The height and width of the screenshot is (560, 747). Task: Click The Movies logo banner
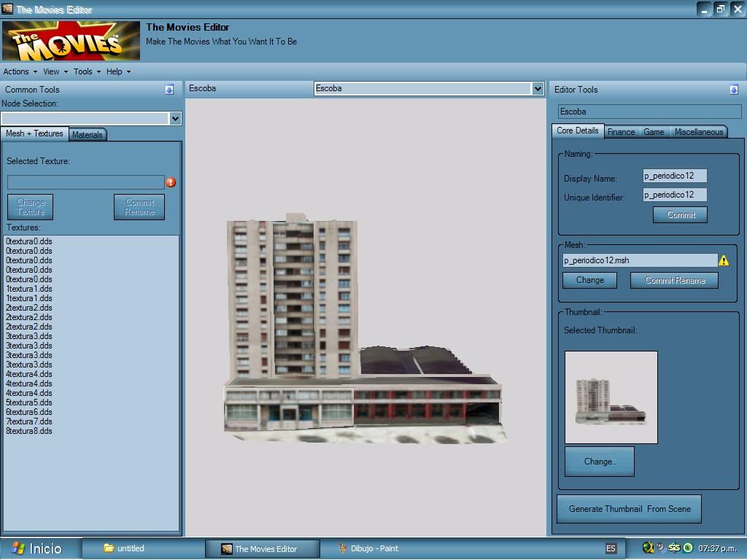71,41
